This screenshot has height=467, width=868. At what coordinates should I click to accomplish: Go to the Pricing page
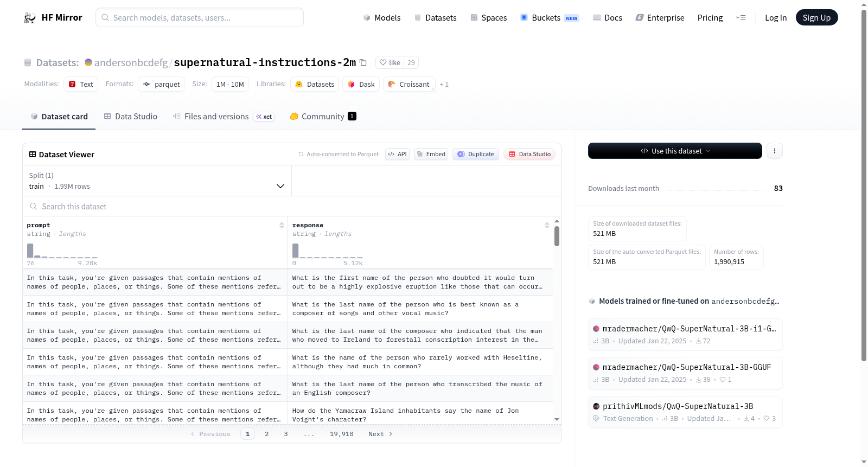[x=710, y=17]
